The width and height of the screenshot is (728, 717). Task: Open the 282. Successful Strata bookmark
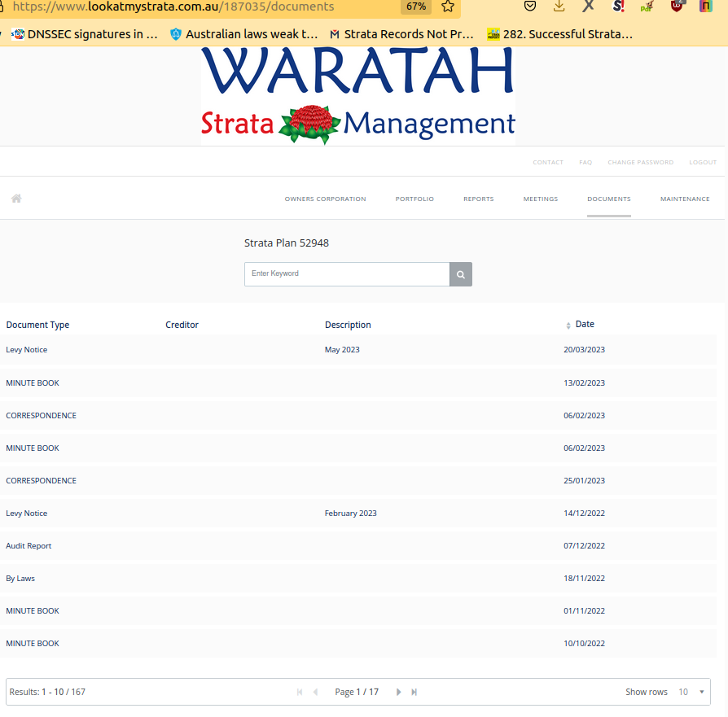pyautogui.click(x=560, y=34)
